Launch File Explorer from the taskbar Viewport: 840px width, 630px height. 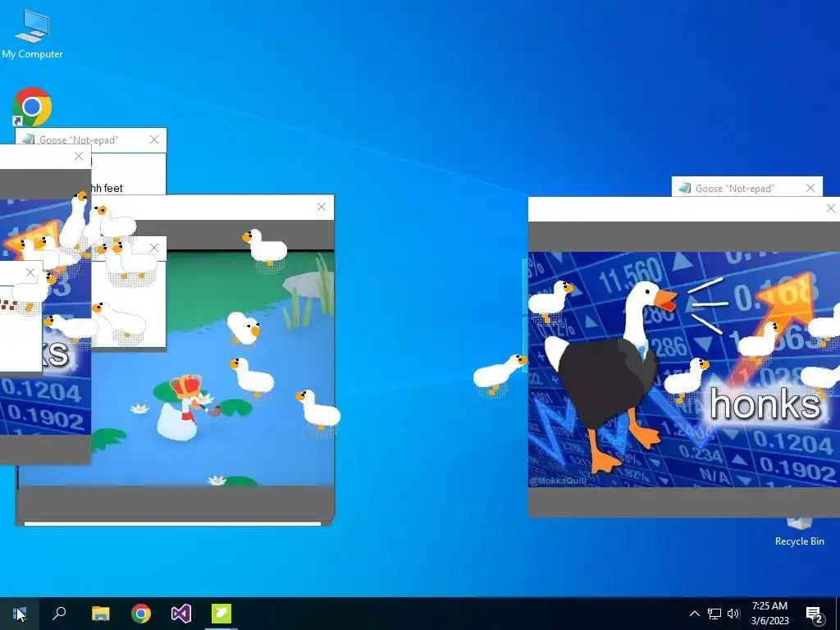pos(100,614)
